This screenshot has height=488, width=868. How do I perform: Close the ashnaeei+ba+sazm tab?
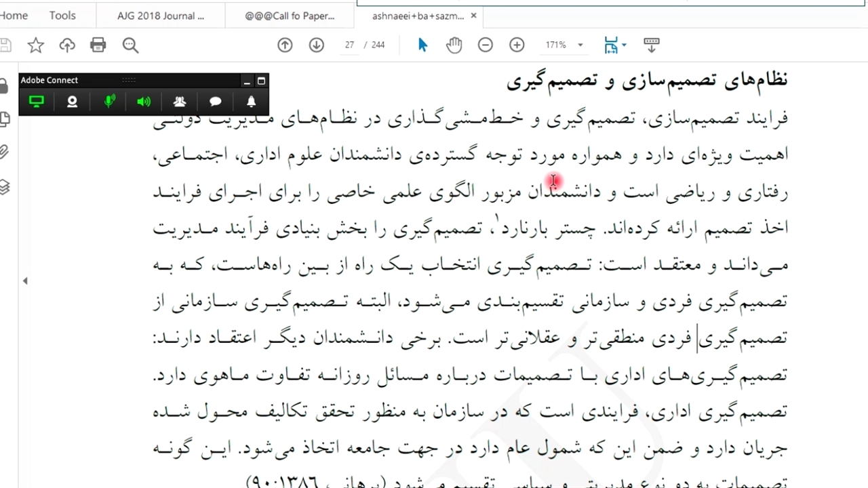[x=473, y=16]
